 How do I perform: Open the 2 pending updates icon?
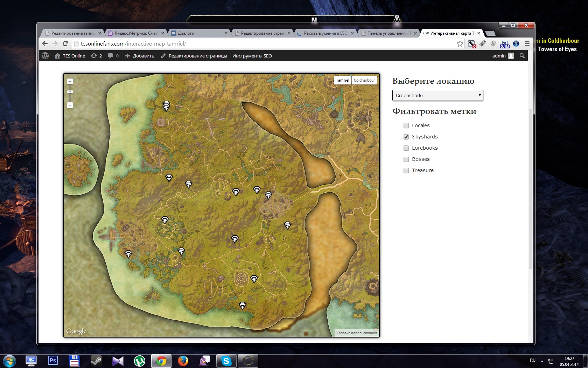(96, 56)
